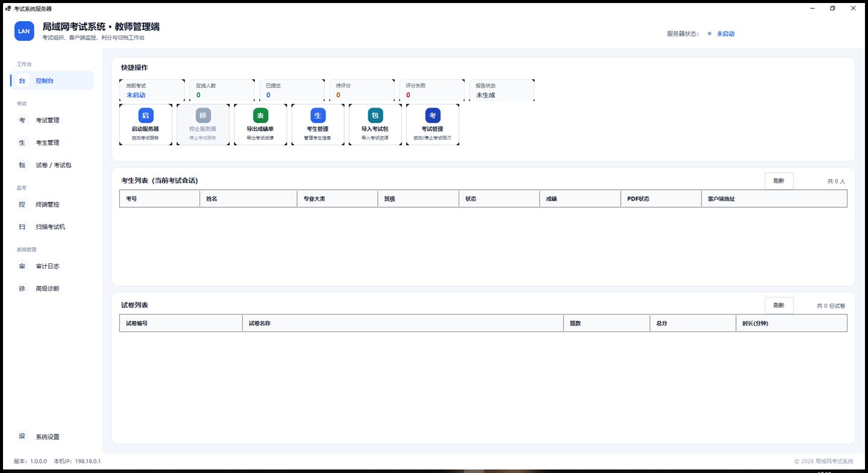
Task: Click the 当前考试 status card
Action: [152, 90]
